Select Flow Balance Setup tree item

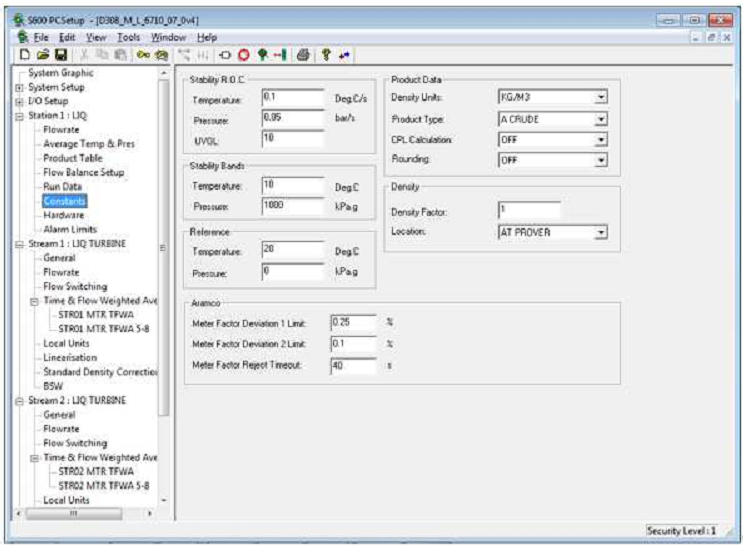click(x=83, y=172)
